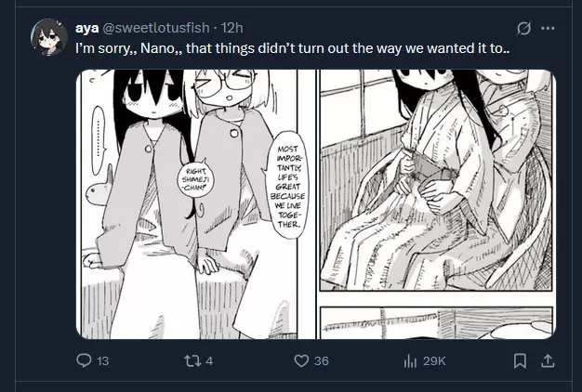Click the display name aya
The height and width of the screenshot is (392, 582).
click(86, 28)
